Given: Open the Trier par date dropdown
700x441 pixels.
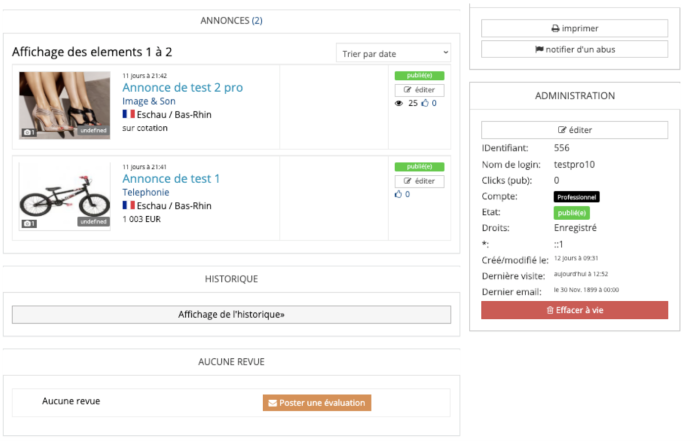Looking at the screenshot, I should 394,52.
